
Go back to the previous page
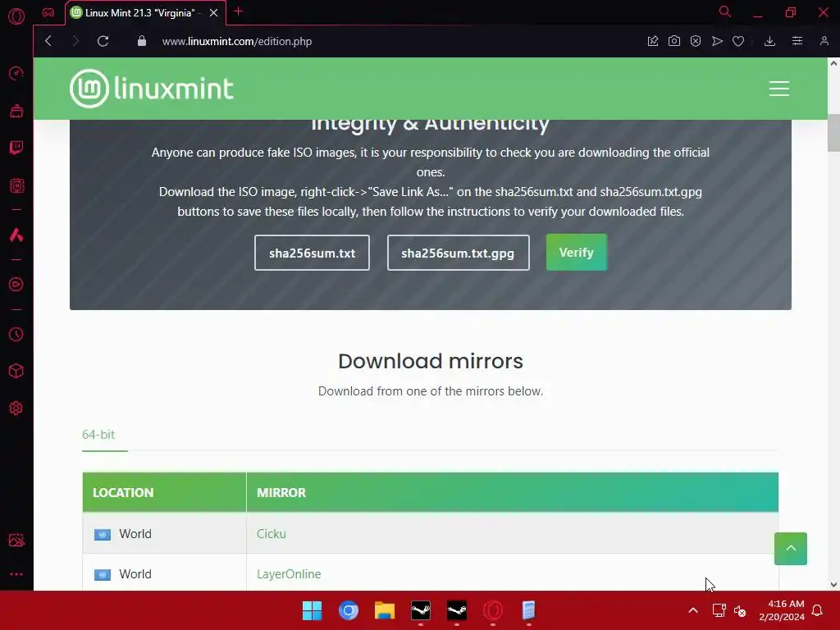48,41
